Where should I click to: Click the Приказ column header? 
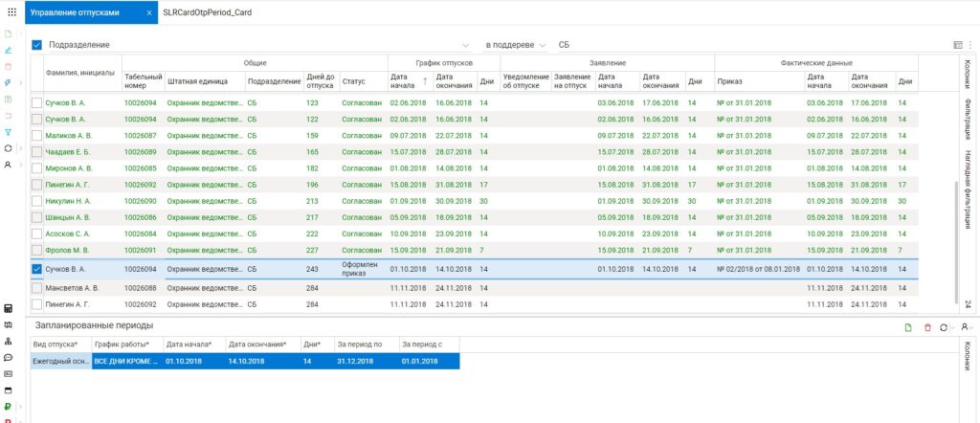coord(759,81)
